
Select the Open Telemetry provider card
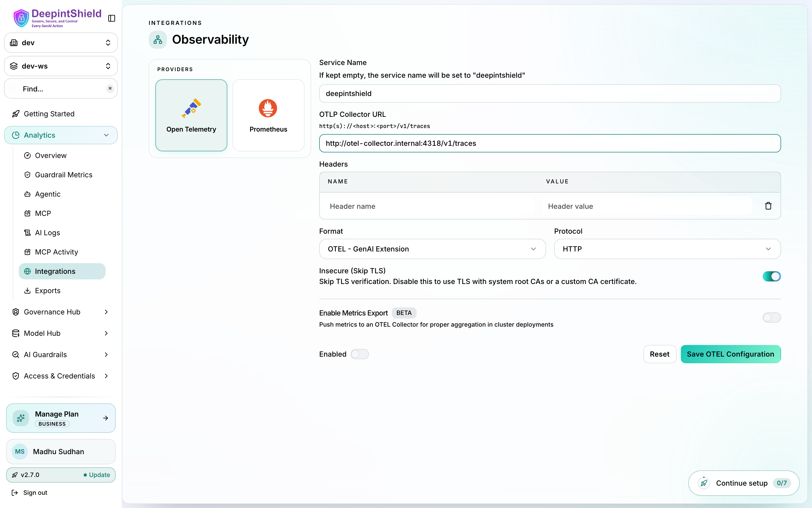point(191,115)
